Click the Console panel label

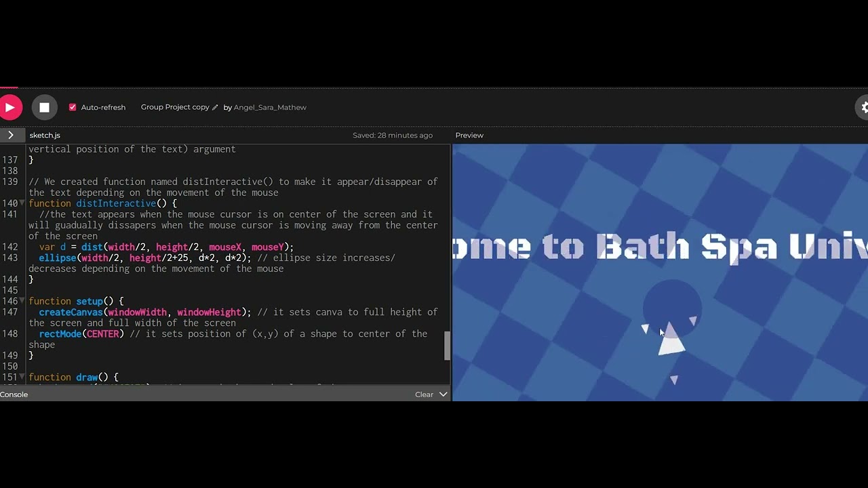(x=14, y=394)
